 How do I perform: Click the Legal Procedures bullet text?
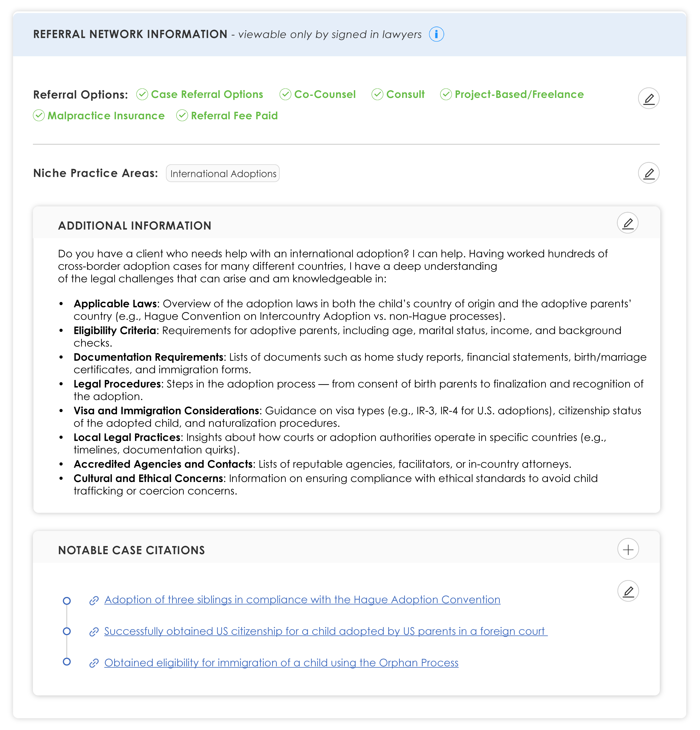358,390
